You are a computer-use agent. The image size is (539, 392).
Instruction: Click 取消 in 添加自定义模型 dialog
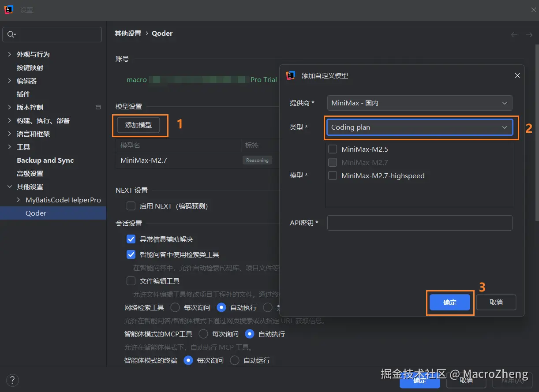click(496, 302)
